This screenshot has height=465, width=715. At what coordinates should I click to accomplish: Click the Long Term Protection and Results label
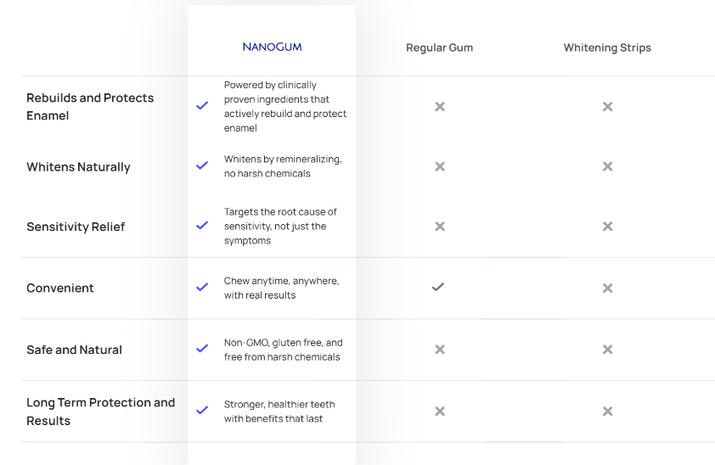[x=100, y=411]
